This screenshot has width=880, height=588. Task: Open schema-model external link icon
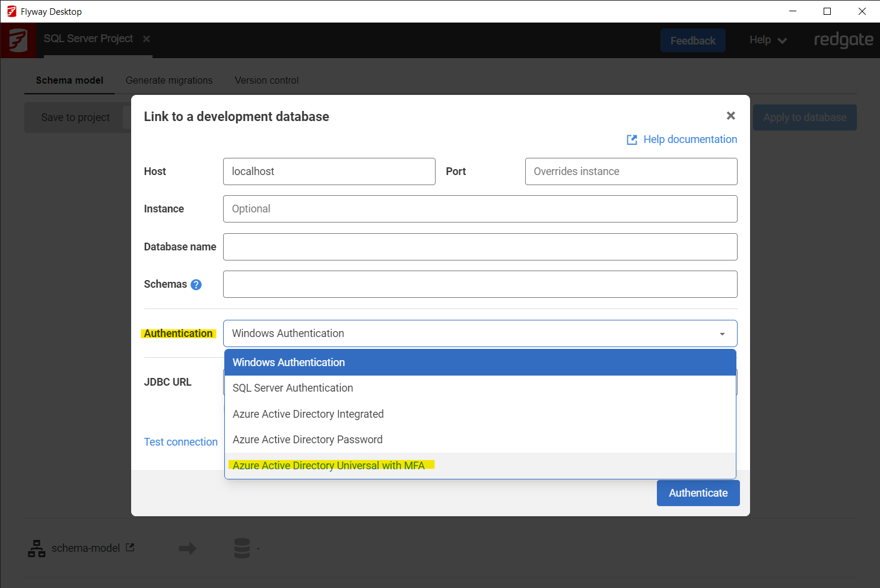130,548
